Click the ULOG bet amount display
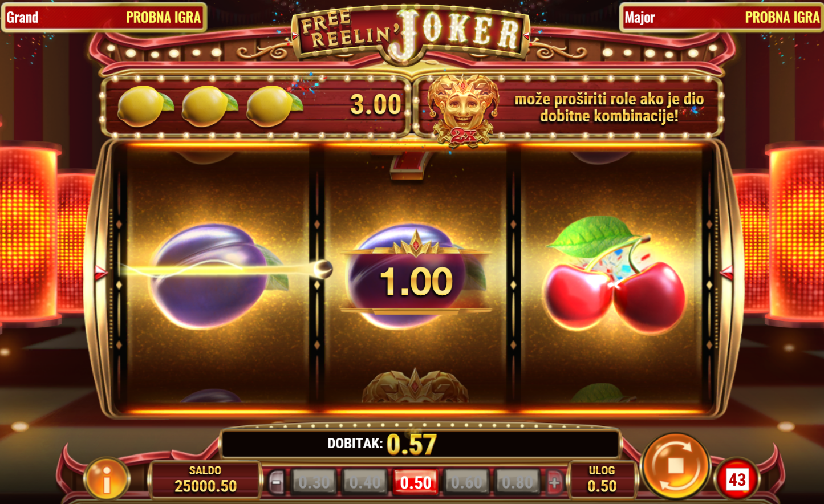 coord(602,479)
